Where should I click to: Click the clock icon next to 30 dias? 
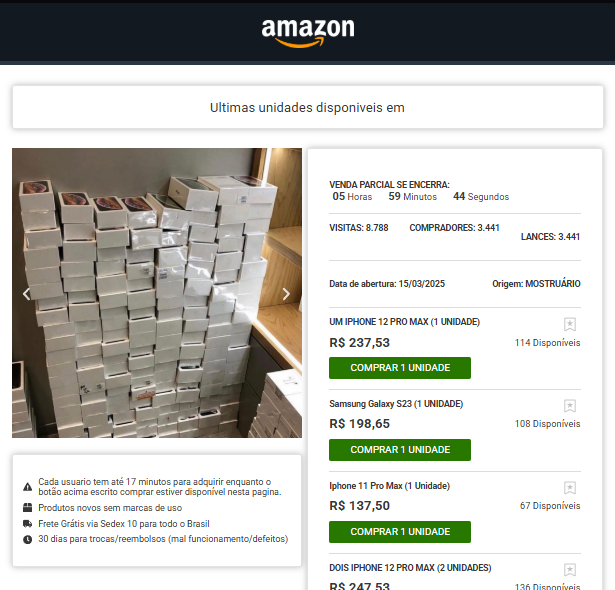click(x=27, y=539)
